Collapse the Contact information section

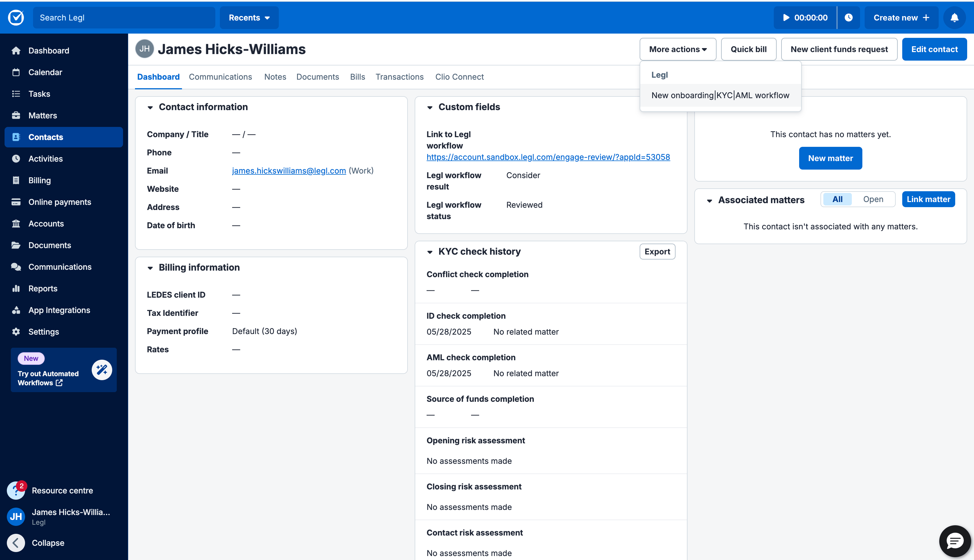[150, 107]
